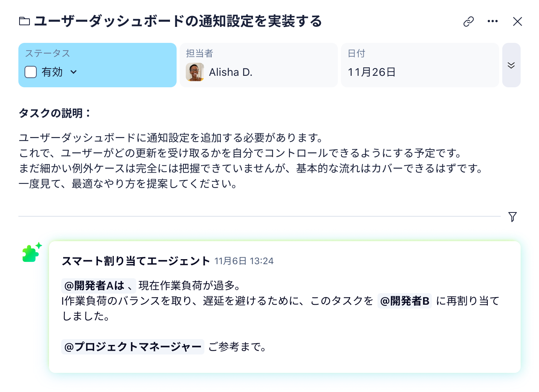Open the more options ellipsis menu

point(493,21)
